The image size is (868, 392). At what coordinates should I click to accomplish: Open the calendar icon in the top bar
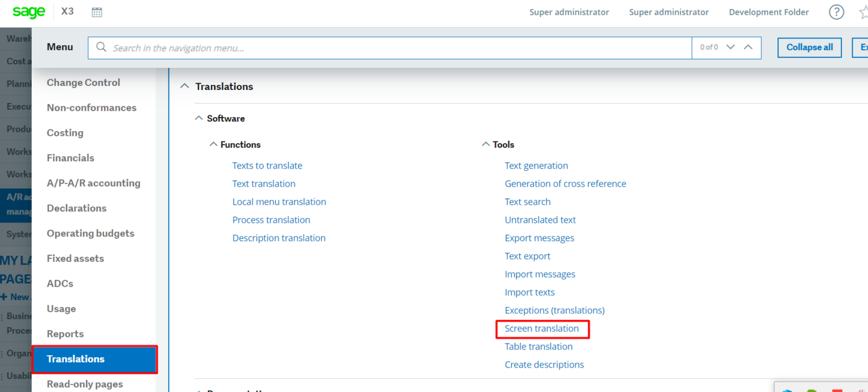96,11
